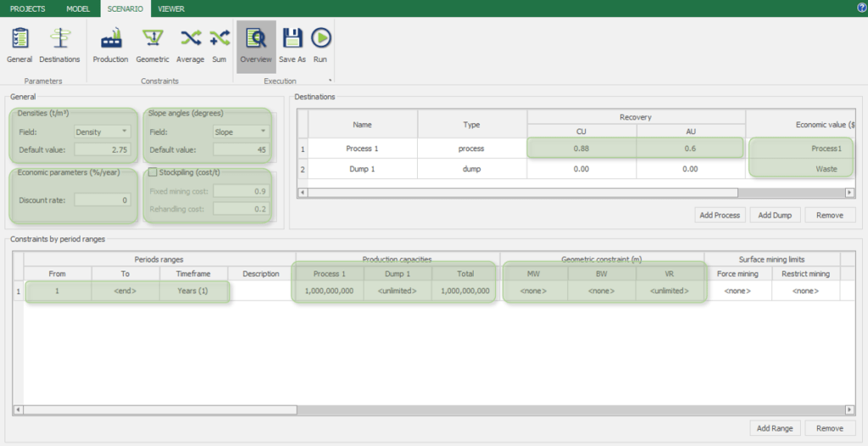Open the Destinations parameters icon
868x446 pixels.
(59, 44)
